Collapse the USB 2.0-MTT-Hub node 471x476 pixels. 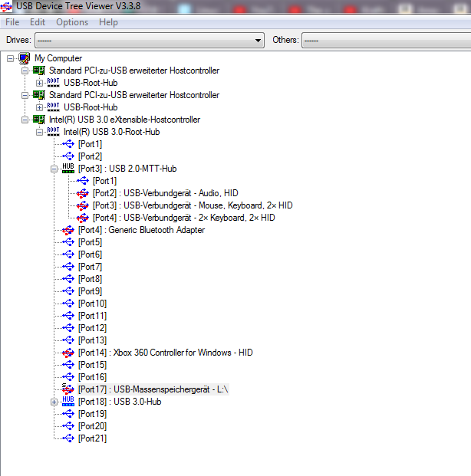click(54, 169)
